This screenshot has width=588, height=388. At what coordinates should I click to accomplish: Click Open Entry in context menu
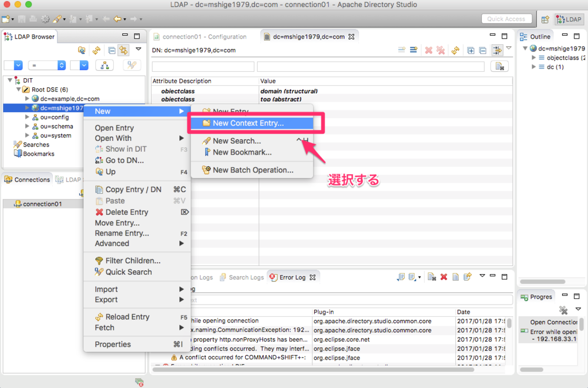137,128
